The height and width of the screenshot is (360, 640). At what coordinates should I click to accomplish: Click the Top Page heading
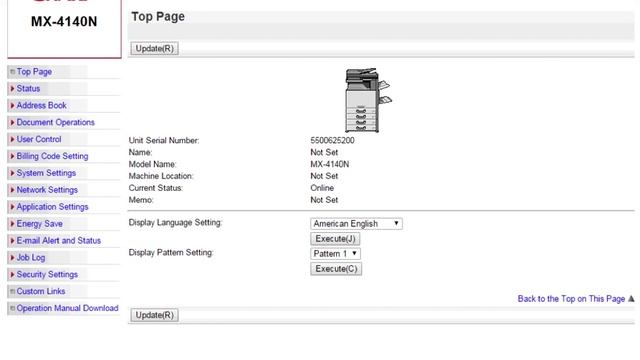[x=158, y=17]
